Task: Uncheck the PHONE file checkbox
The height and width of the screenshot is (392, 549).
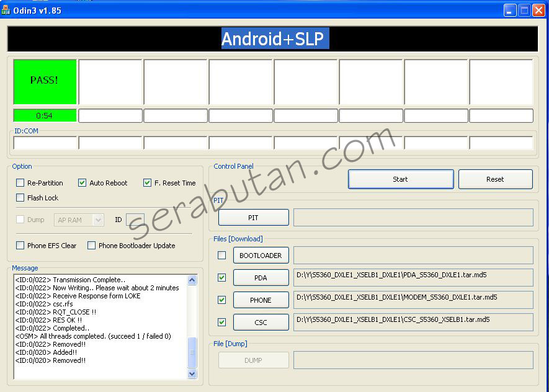Action: 221,300
